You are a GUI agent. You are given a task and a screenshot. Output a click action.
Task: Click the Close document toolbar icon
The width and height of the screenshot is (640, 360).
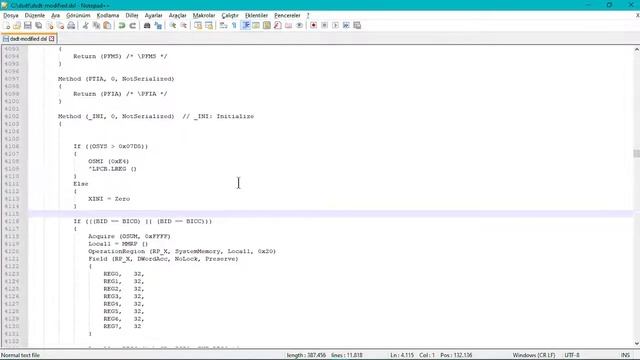(x=50, y=25)
